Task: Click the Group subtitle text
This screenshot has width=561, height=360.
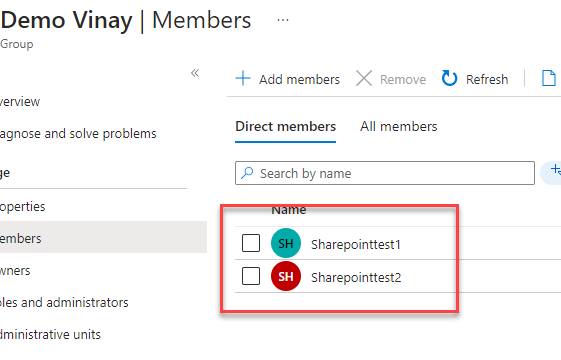Action: 16,44
